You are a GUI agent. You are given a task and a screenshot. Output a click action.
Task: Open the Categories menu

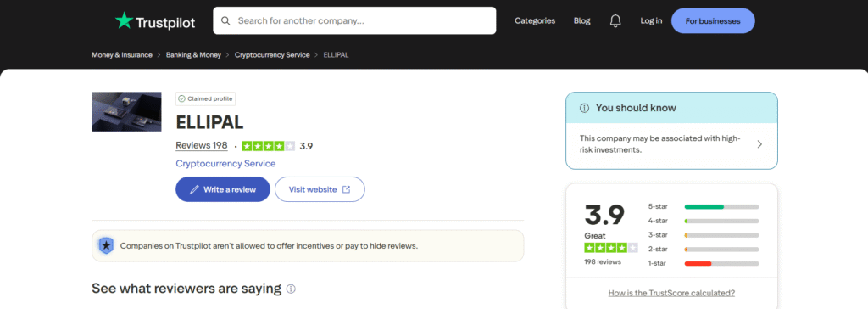[535, 20]
